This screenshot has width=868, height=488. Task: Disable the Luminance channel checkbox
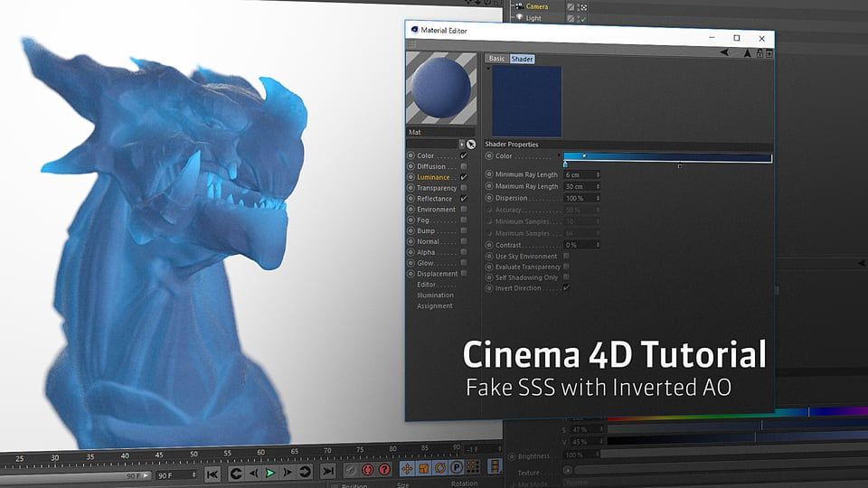coord(463,177)
